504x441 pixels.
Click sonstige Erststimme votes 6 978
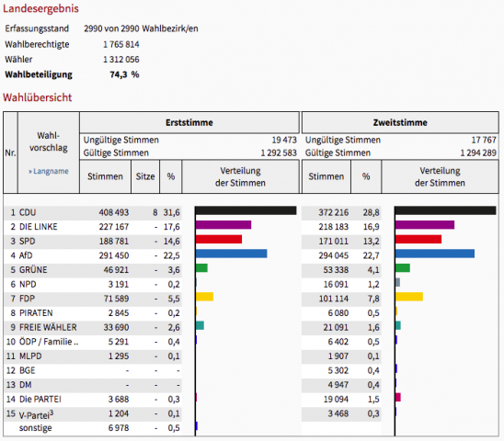tap(119, 428)
